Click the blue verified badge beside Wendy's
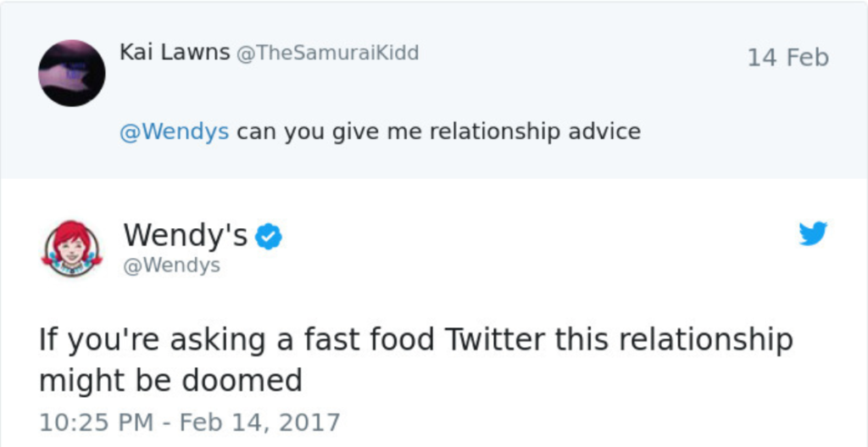 pyautogui.click(x=269, y=237)
